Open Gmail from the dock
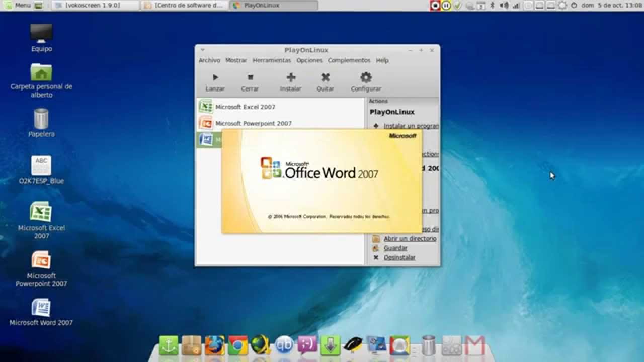This screenshot has width=644, height=362. coord(474,346)
